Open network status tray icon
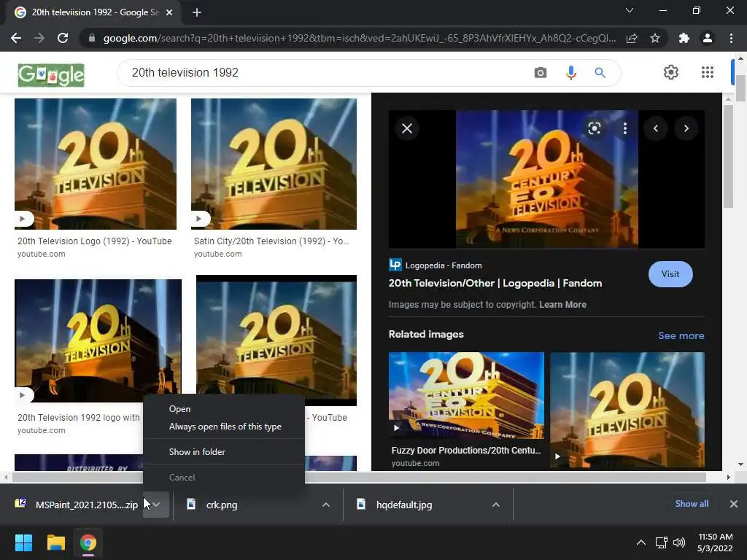This screenshot has width=747, height=560. pyautogui.click(x=661, y=542)
